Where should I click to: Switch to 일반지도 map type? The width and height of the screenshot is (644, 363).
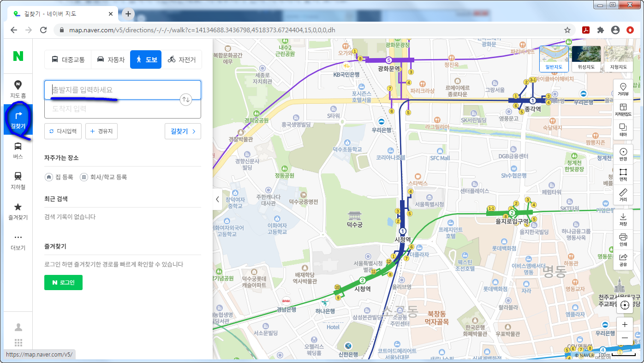(x=554, y=59)
